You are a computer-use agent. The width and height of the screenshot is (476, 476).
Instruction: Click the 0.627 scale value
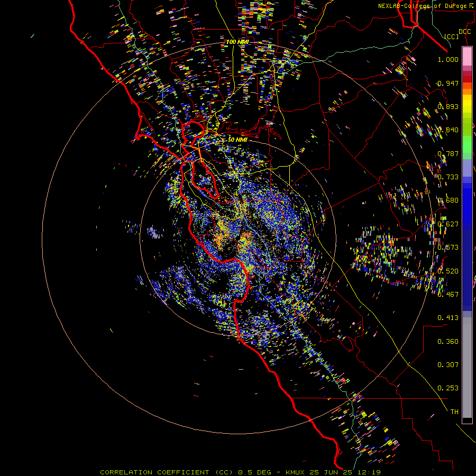(x=448, y=224)
